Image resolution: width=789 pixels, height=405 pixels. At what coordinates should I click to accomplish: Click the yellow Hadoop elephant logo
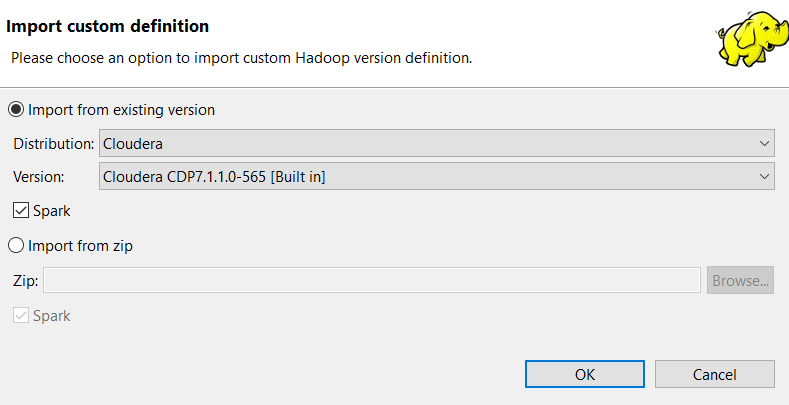click(x=748, y=39)
